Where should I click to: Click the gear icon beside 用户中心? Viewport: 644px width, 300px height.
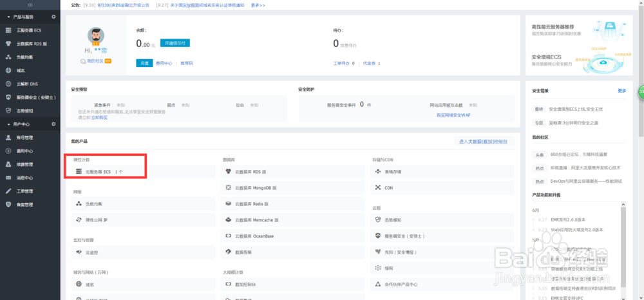[x=53, y=124]
